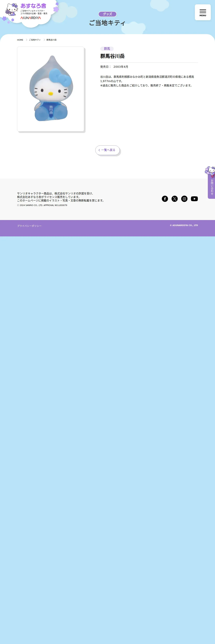Screen dimensions: 215x644
Task: Click the ご当地キティ page heading
Action: tap(107, 23)
